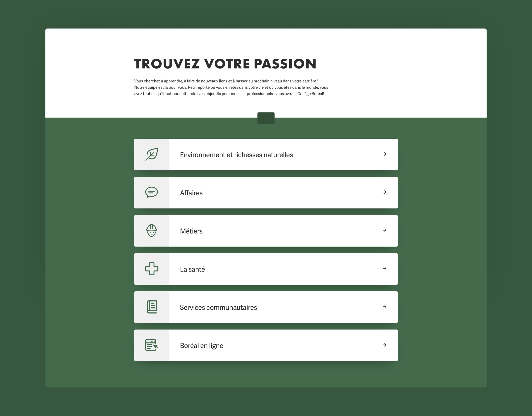Click the right arrow on Affaires row
Image resolution: width=532 pixels, height=416 pixels.
pyautogui.click(x=385, y=192)
